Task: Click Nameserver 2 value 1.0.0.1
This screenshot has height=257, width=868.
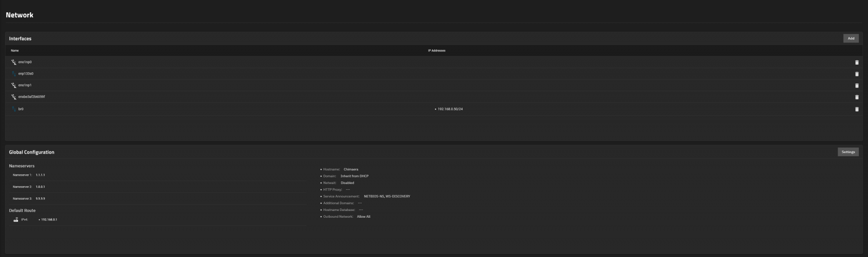Action: tap(40, 187)
